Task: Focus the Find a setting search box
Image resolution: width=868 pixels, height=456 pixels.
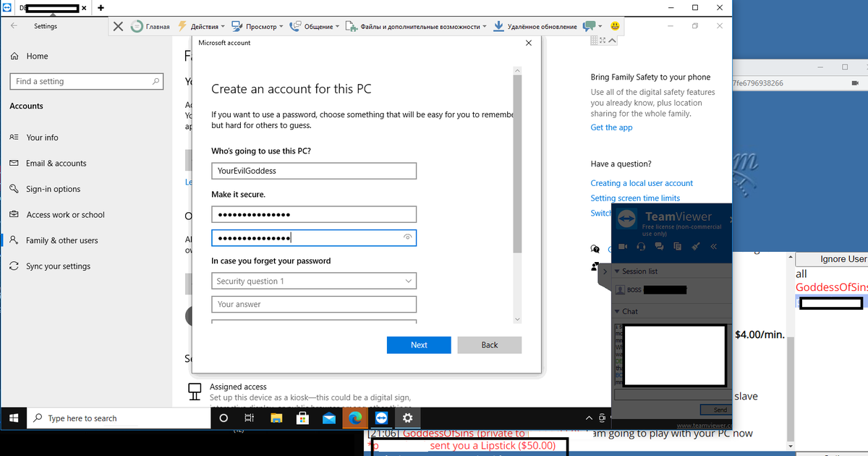Action: [87, 81]
